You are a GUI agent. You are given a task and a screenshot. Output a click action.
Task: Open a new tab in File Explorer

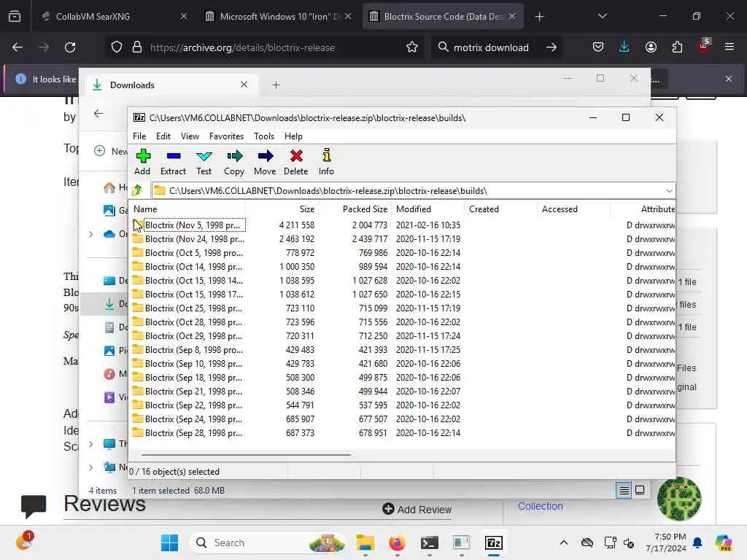pos(276,85)
